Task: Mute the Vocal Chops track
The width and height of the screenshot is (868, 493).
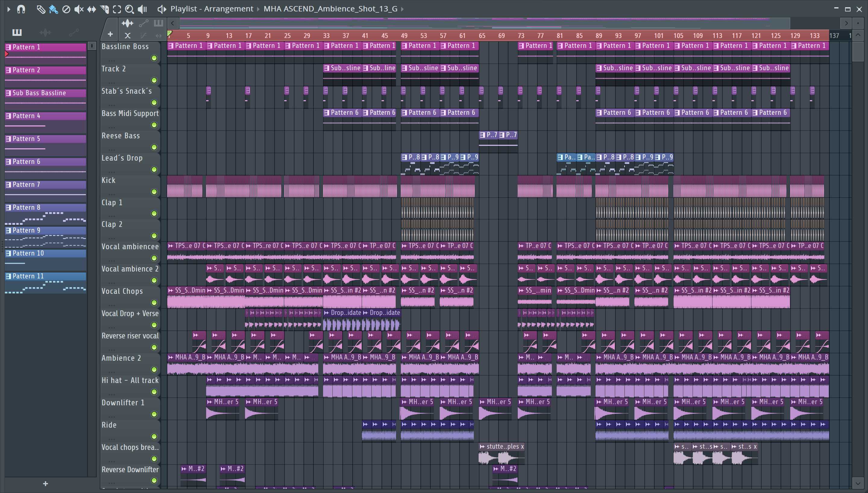Action: (x=154, y=303)
